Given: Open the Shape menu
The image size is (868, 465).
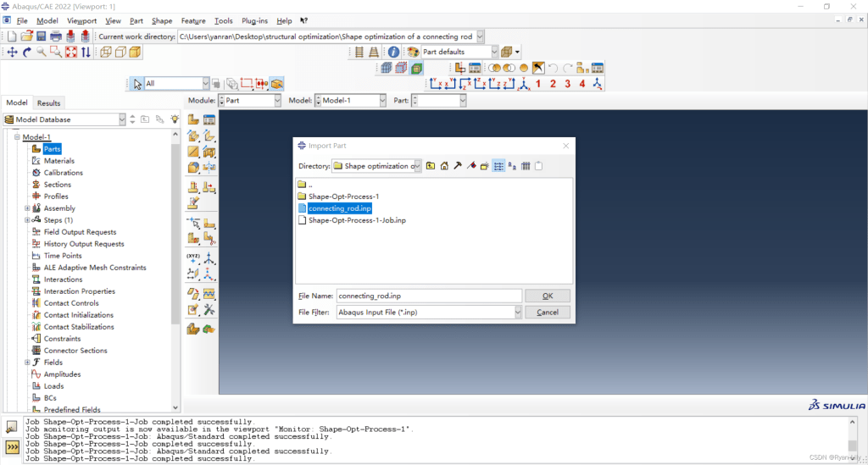Looking at the screenshot, I should 162,20.
